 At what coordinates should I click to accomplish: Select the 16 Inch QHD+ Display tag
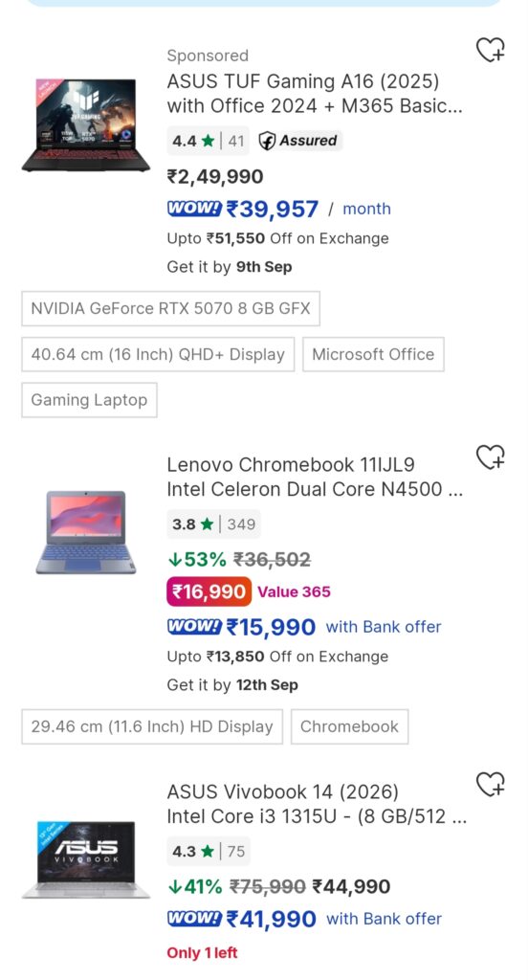click(x=158, y=354)
